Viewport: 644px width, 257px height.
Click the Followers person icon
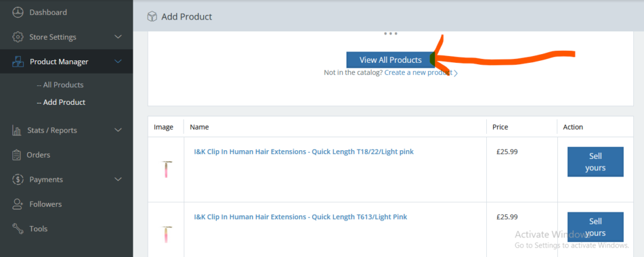pos(18,204)
